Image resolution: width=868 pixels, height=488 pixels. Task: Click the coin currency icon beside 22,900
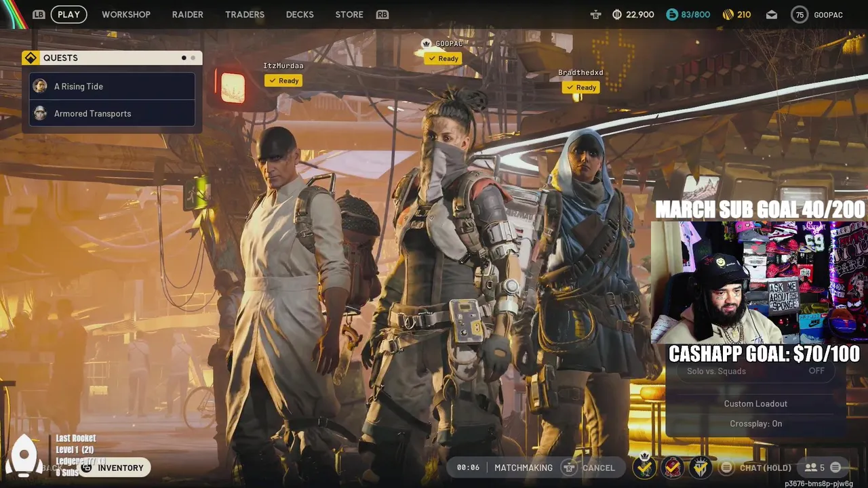(x=617, y=14)
